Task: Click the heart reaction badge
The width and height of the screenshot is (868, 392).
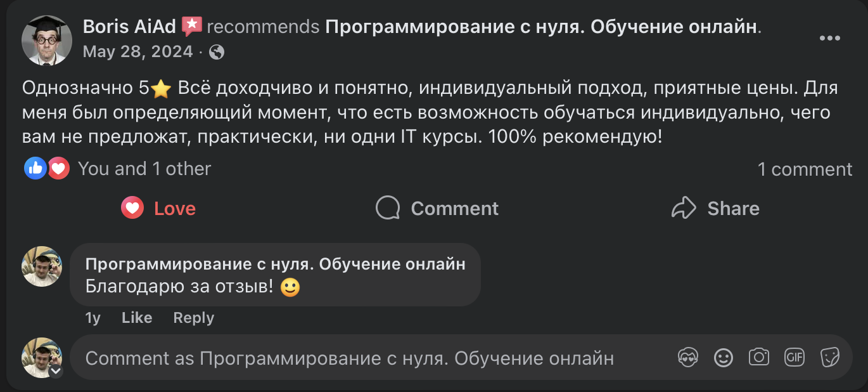Action: 58,168
